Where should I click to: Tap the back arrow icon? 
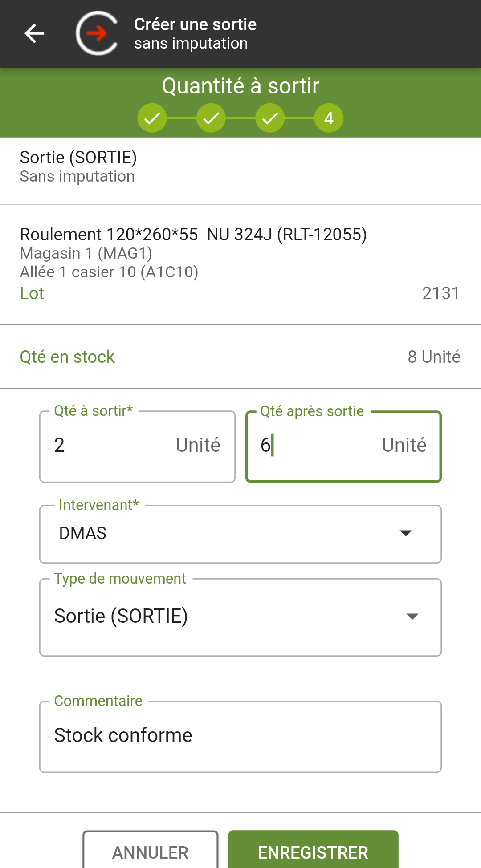[34, 33]
